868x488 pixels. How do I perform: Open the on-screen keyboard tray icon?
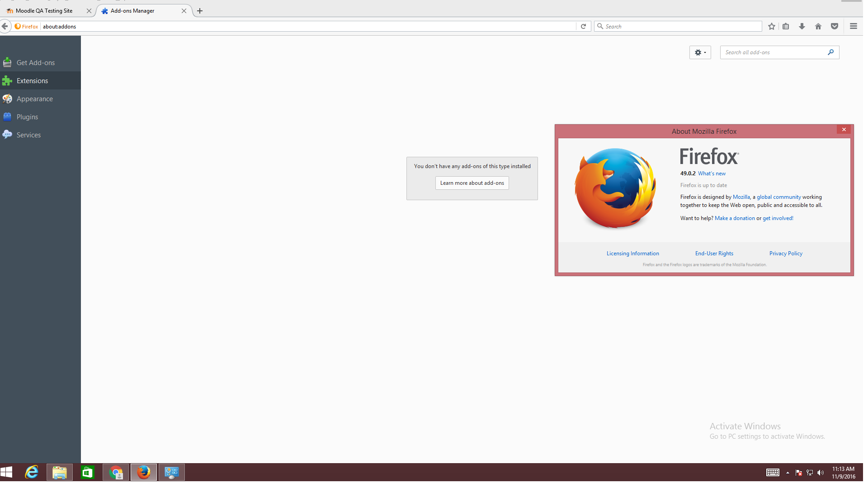point(773,473)
